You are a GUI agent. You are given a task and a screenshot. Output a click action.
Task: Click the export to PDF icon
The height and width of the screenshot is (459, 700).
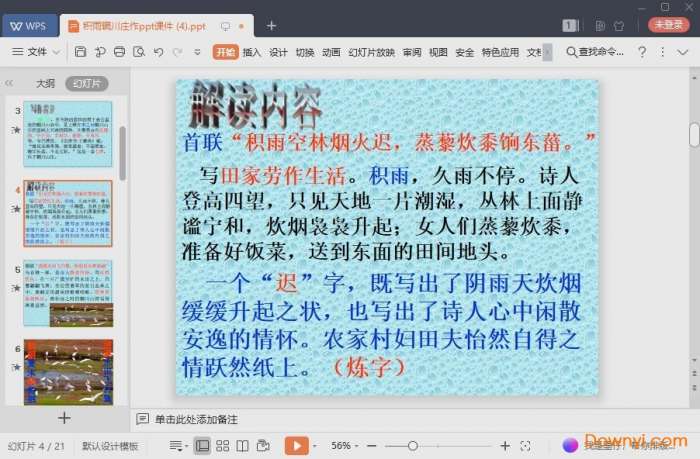point(100,52)
